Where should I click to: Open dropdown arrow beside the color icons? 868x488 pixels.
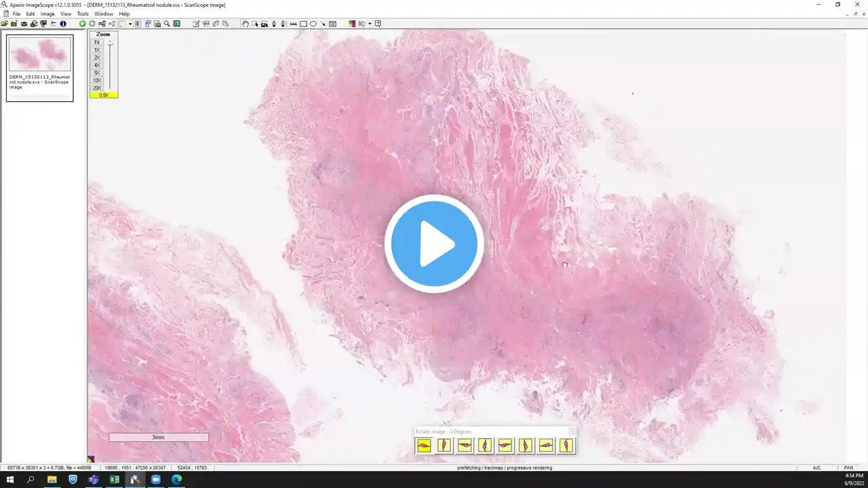pyautogui.click(x=370, y=24)
